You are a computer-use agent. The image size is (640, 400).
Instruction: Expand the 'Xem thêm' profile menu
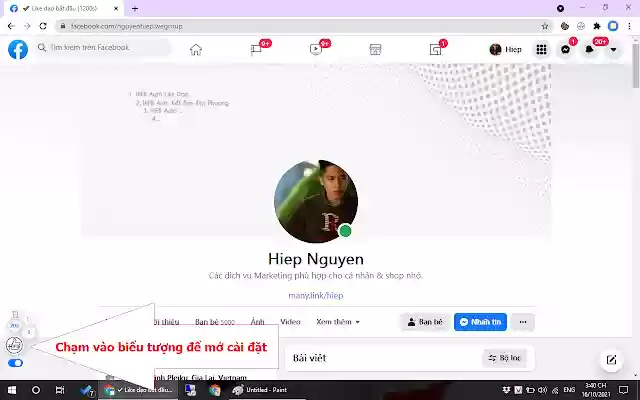(338, 322)
